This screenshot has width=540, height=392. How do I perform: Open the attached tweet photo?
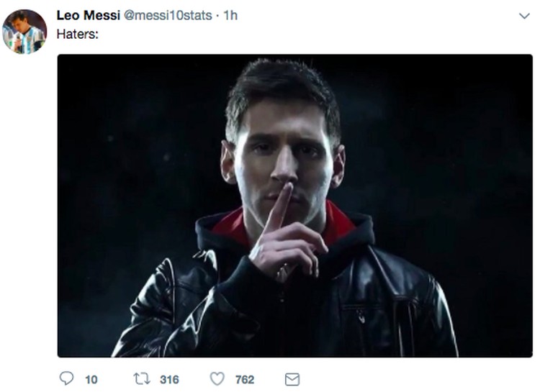(x=294, y=206)
